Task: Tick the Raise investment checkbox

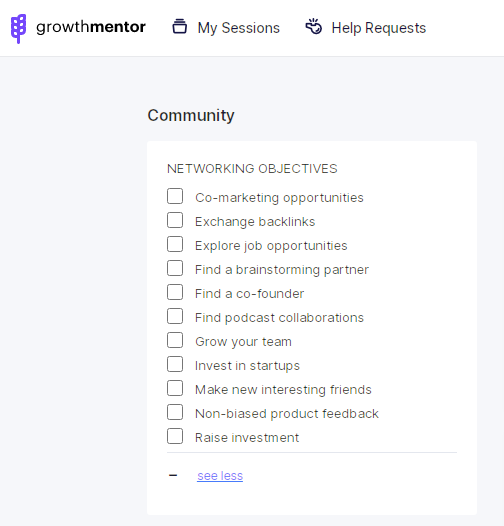Action: click(175, 436)
